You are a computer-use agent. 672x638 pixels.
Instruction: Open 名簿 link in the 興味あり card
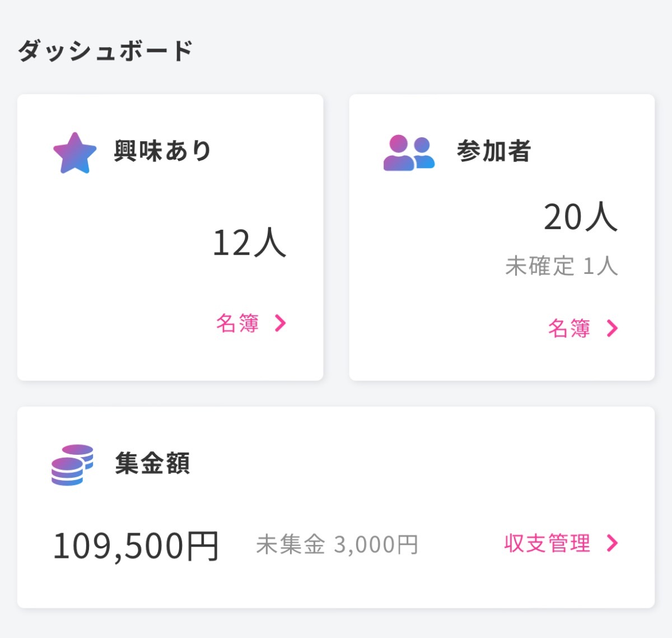pyautogui.click(x=237, y=323)
